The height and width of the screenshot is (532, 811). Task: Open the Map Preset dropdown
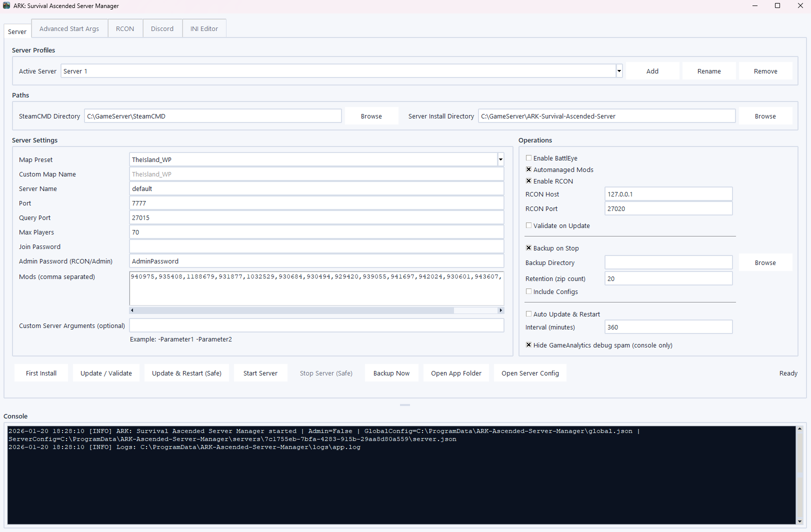click(x=500, y=159)
